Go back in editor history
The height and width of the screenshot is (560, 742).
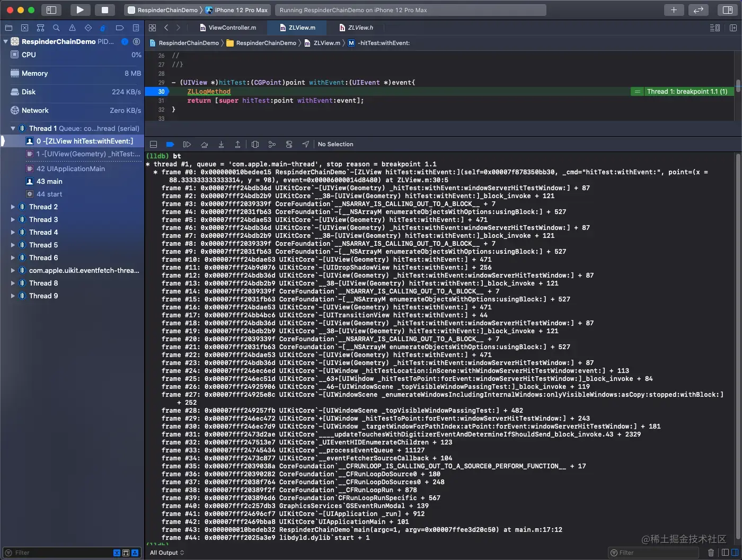tap(166, 28)
